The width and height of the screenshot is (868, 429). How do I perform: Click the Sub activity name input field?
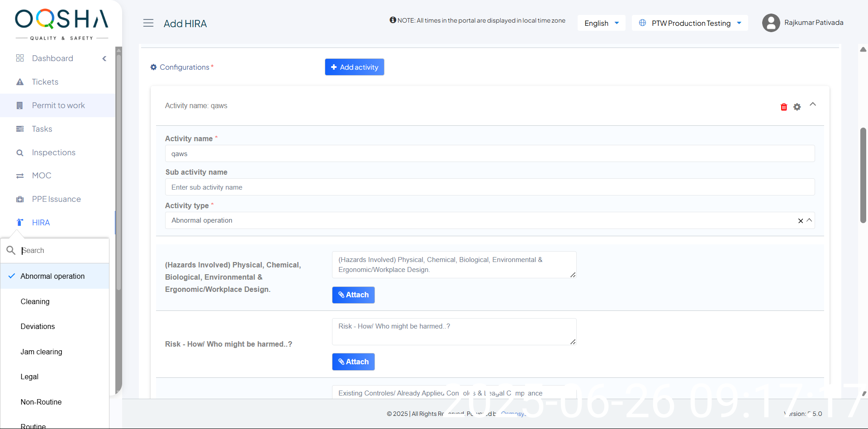pos(489,187)
